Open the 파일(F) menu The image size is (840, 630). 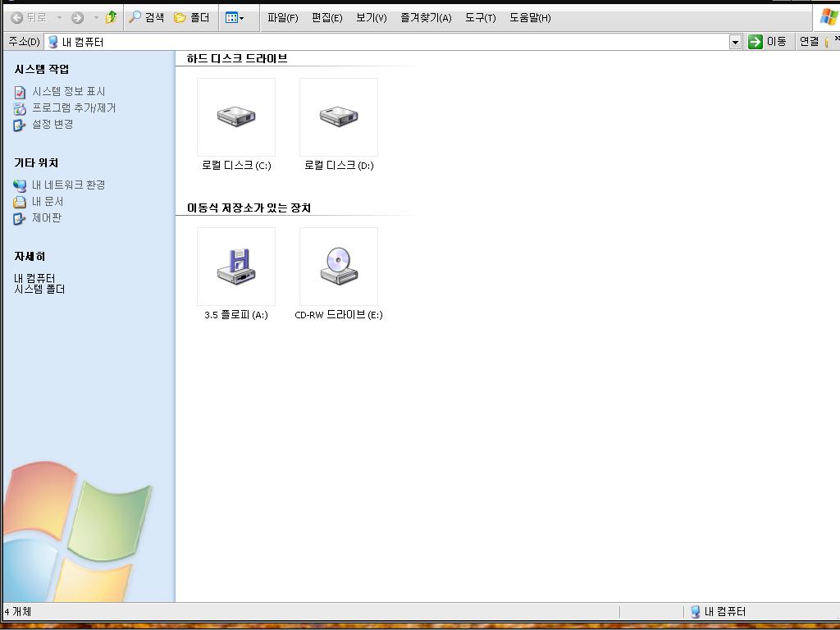click(x=282, y=17)
